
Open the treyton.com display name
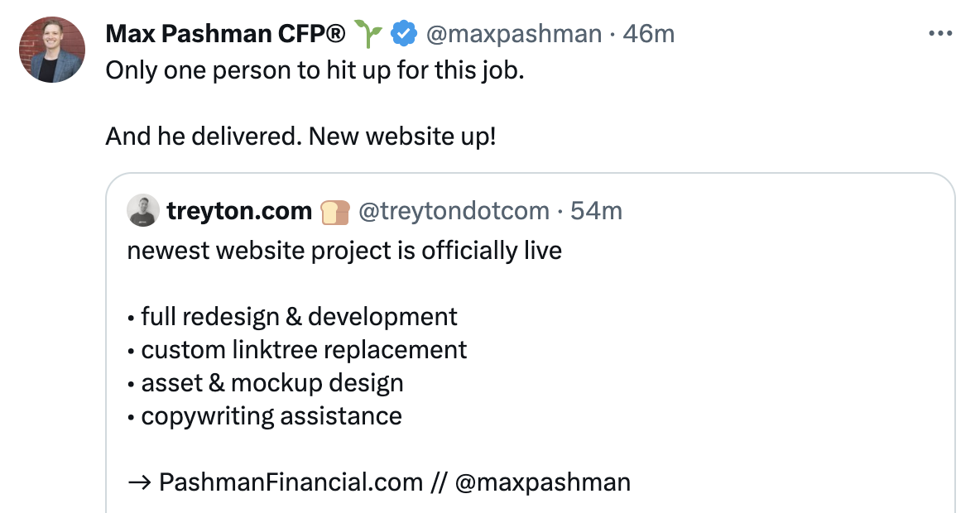pos(239,212)
